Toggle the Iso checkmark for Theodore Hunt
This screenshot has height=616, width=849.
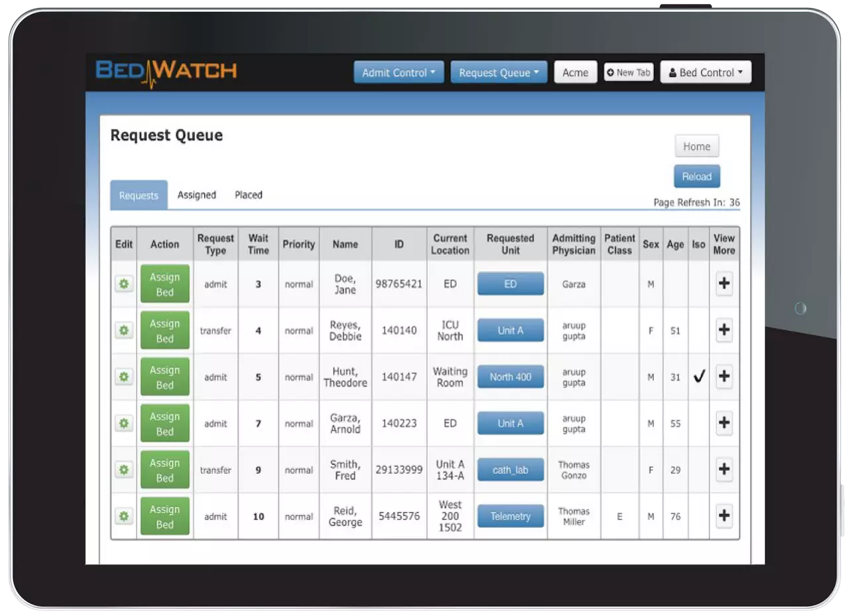click(698, 377)
